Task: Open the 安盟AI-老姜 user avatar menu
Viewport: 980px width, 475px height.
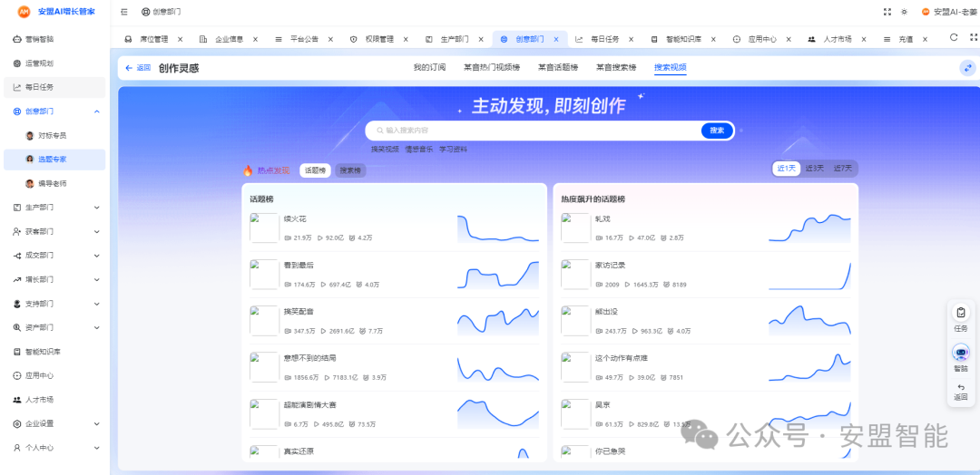Action: coord(926,12)
